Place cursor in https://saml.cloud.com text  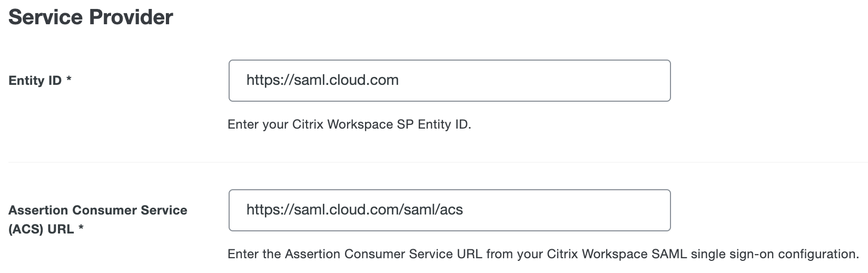point(322,80)
